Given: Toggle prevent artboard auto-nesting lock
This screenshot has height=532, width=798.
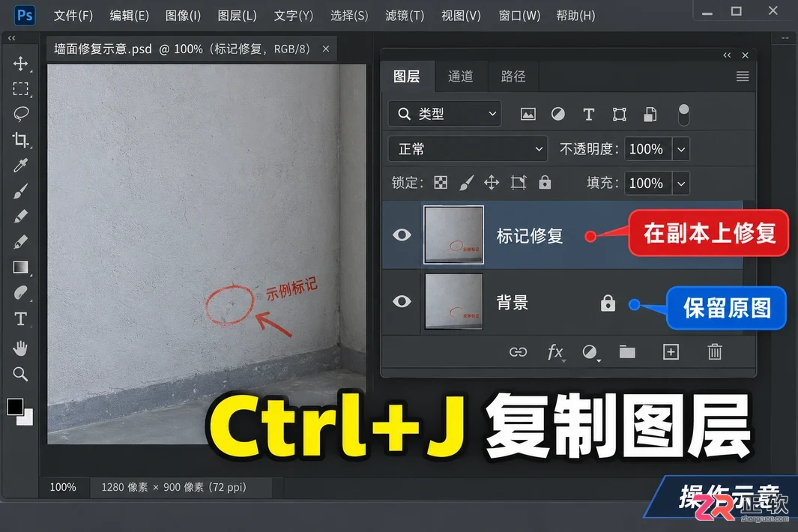Looking at the screenshot, I should pyautogui.click(x=518, y=182).
